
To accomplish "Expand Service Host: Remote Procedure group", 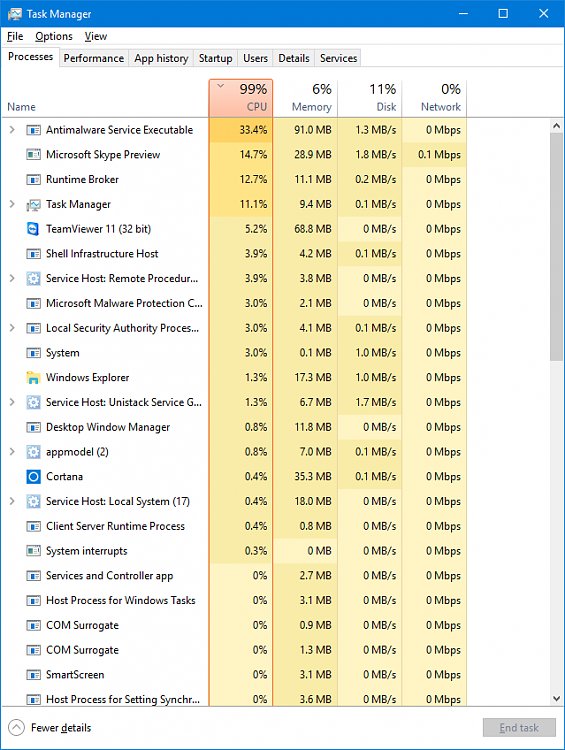I will click(x=12, y=278).
